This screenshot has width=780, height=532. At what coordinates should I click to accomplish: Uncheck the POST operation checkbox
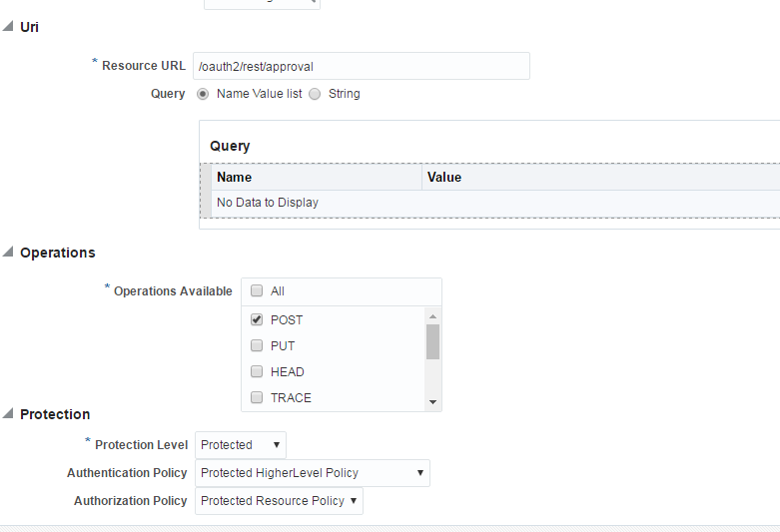[x=257, y=319]
